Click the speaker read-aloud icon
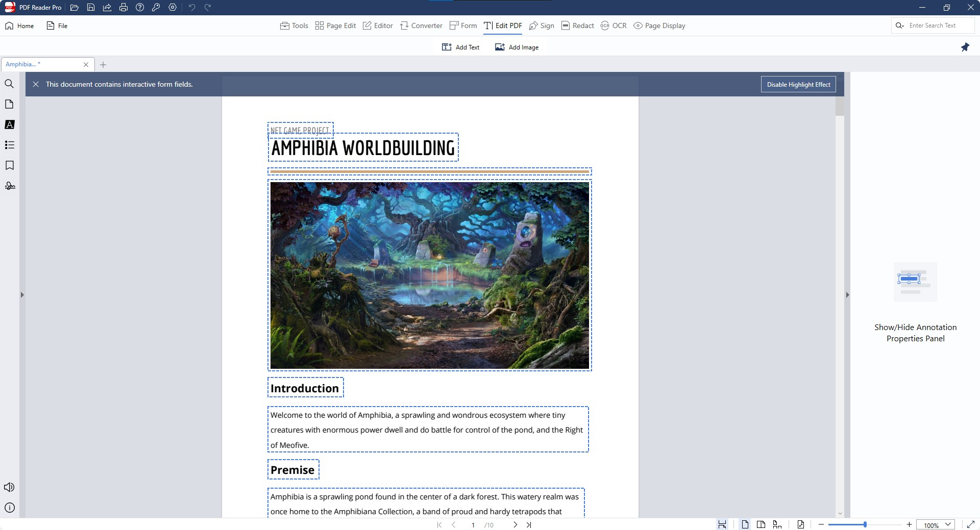 pyautogui.click(x=9, y=487)
